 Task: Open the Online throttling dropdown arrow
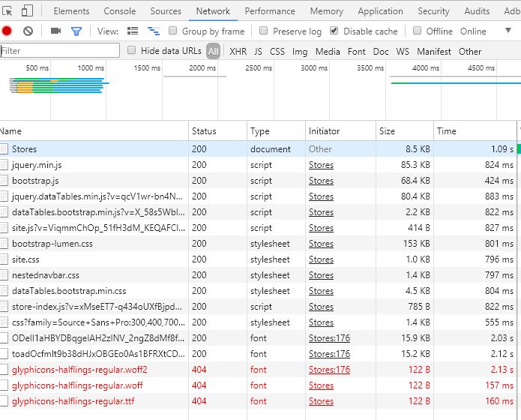point(508,30)
